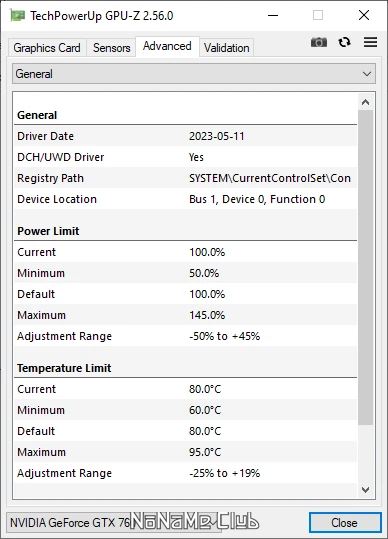Open the Validation tab
Image resolution: width=388 pixels, height=539 pixels.
point(226,47)
